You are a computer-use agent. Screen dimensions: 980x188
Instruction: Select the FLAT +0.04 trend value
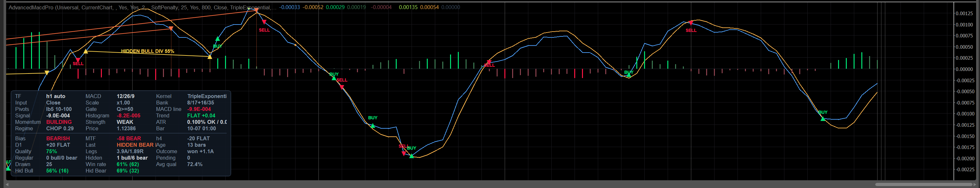(201, 115)
